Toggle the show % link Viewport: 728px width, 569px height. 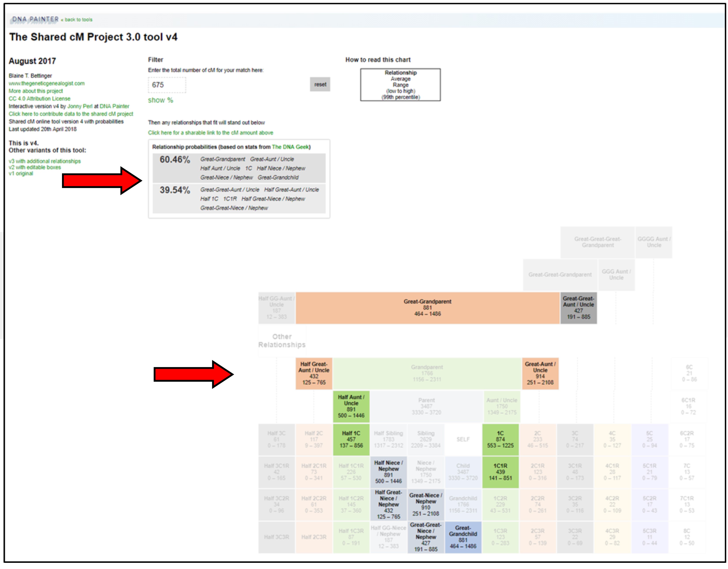pyautogui.click(x=161, y=100)
